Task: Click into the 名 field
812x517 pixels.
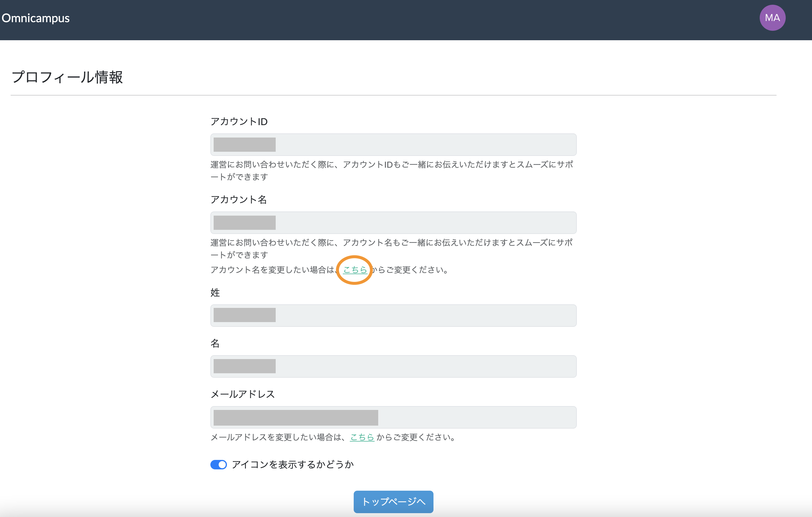Action: click(393, 366)
